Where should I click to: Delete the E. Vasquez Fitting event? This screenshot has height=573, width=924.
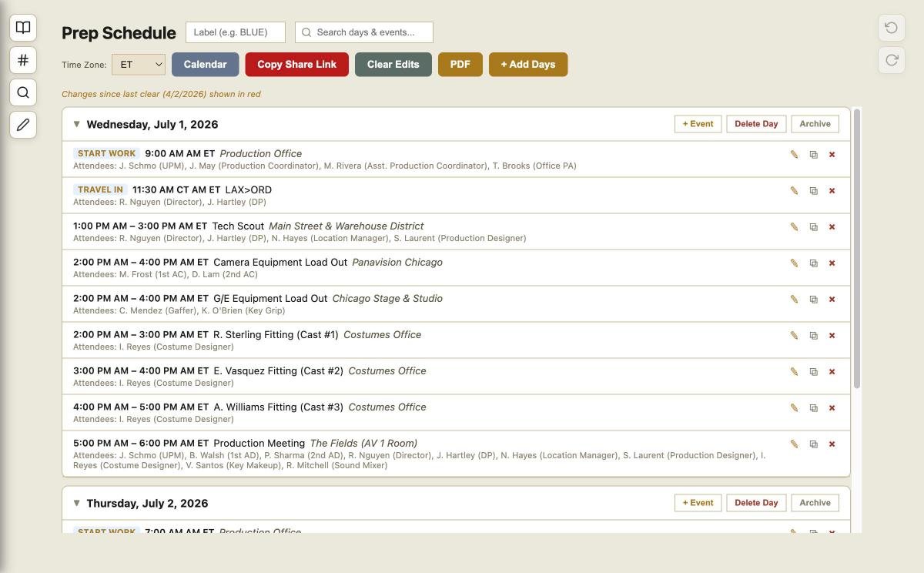832,372
